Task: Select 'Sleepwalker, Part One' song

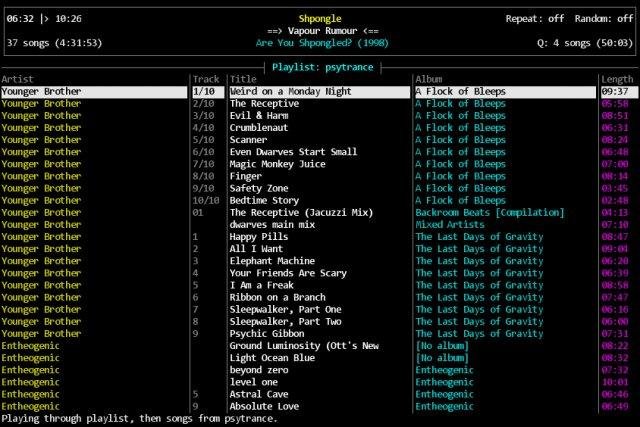Action: (285, 309)
